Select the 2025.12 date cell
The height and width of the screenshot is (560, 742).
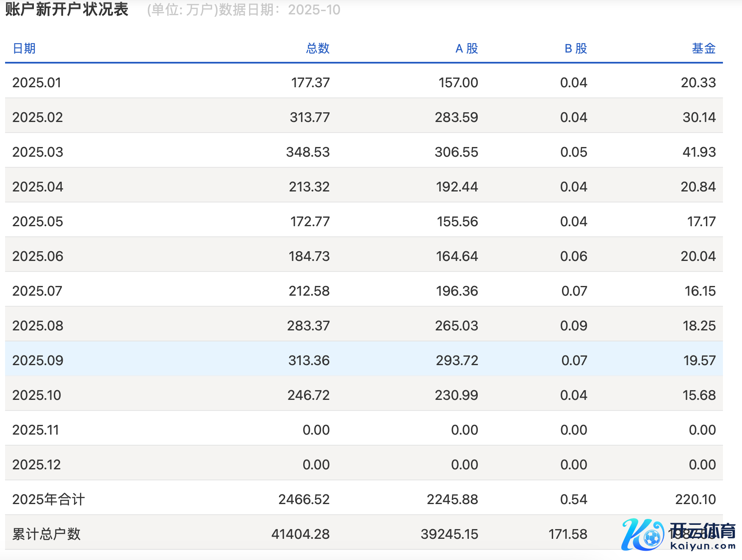click(x=36, y=465)
